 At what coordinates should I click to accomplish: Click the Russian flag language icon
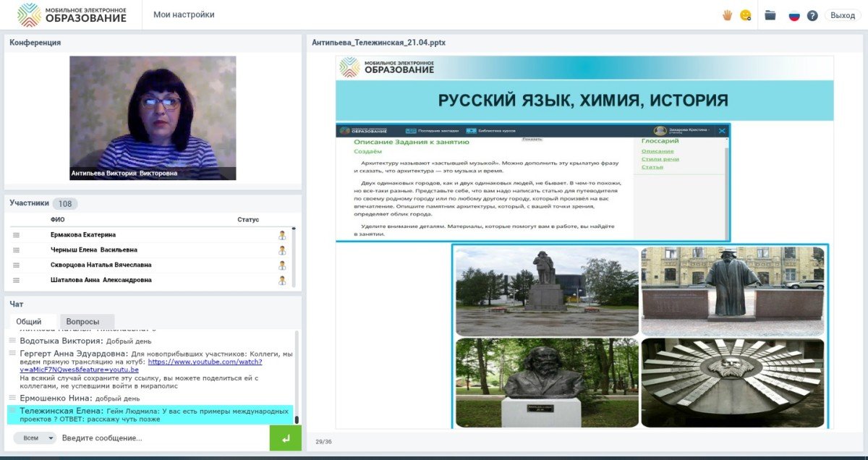tap(794, 15)
